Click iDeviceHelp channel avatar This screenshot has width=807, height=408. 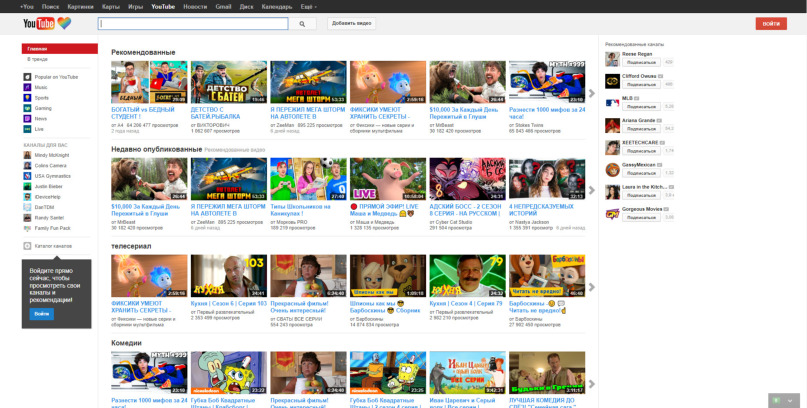tap(27, 197)
